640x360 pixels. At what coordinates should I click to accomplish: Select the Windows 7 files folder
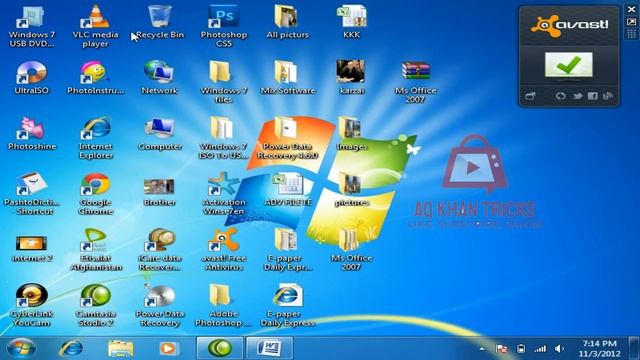(224, 82)
